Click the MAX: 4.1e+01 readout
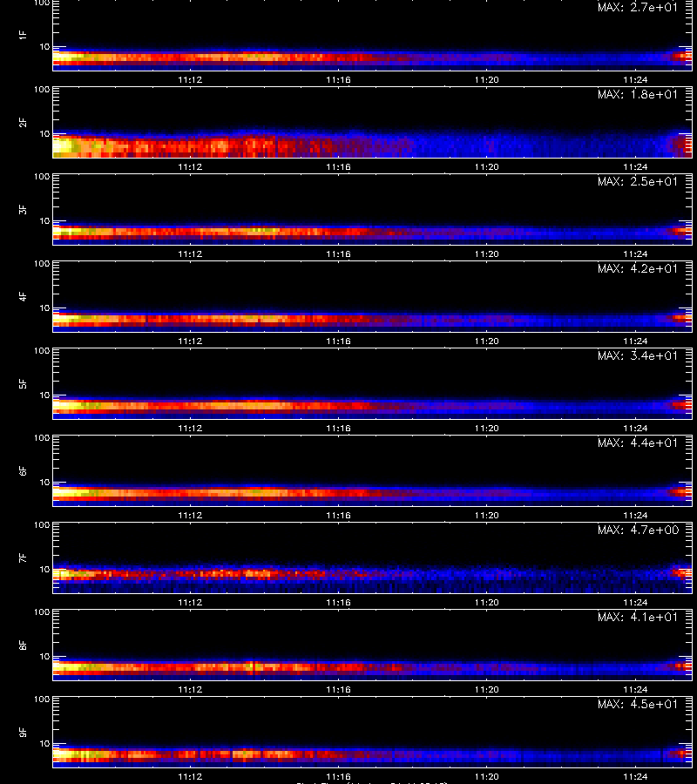The width and height of the screenshot is (697, 784). point(638,617)
